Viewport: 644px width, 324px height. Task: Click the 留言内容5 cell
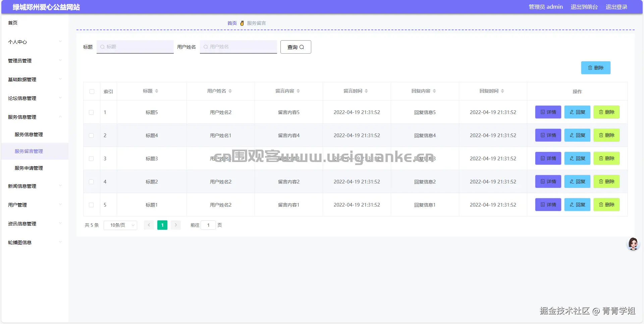point(289,112)
